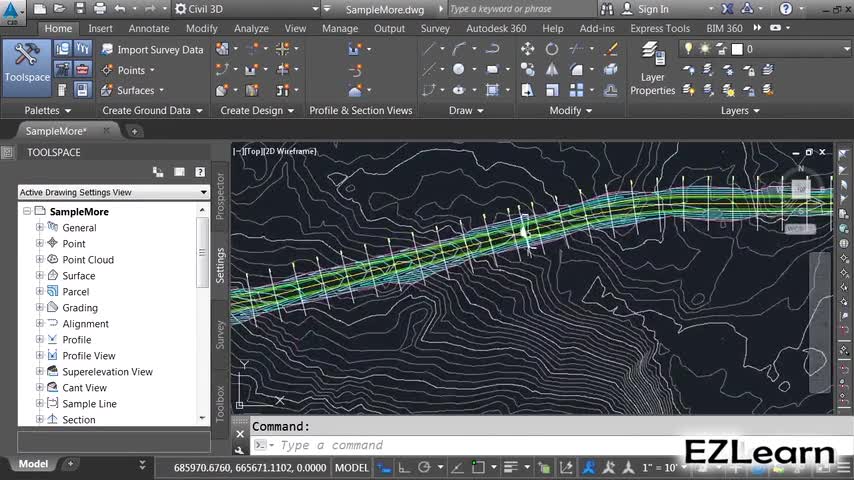Expand Create Ground Data panel title

click(152, 111)
